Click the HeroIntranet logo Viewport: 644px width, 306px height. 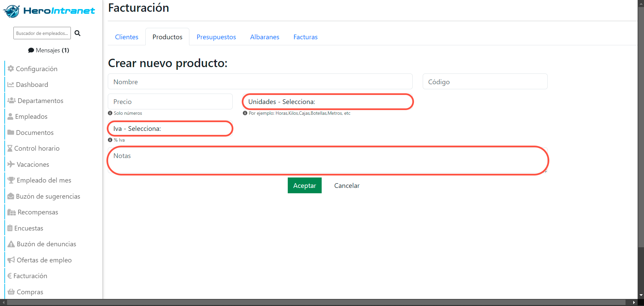tap(49, 11)
